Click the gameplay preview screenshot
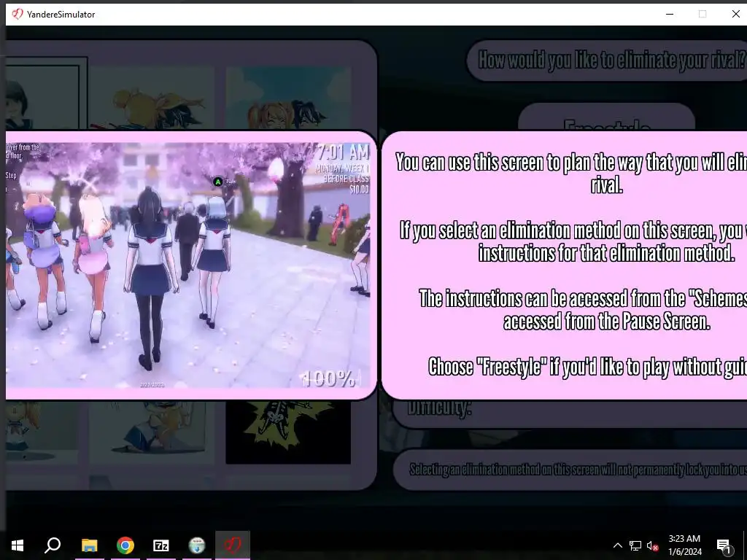The image size is (747, 560). pyautogui.click(x=188, y=265)
